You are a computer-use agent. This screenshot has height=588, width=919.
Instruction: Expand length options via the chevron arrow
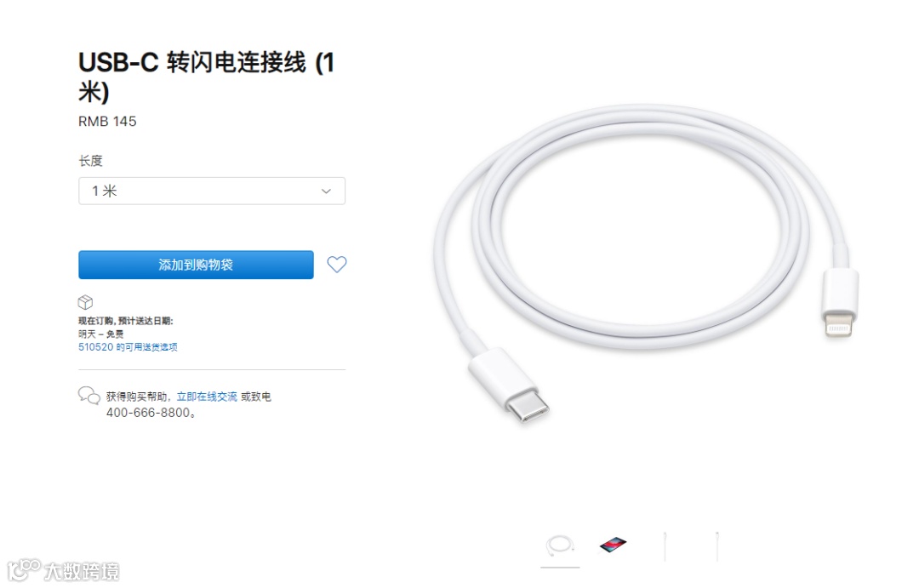pos(326,191)
